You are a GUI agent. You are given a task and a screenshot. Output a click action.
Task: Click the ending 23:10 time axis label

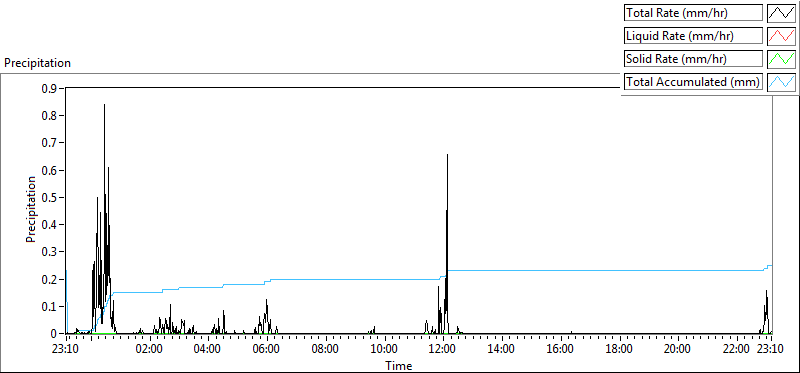(770, 350)
